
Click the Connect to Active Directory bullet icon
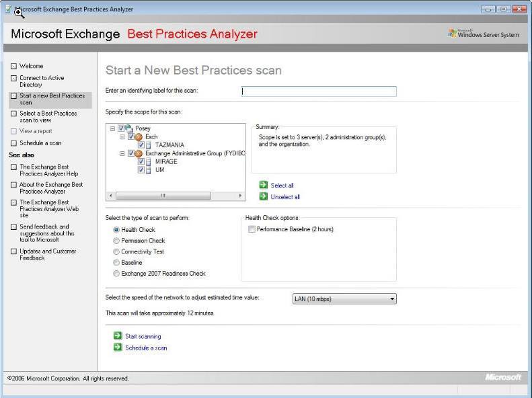(13, 78)
